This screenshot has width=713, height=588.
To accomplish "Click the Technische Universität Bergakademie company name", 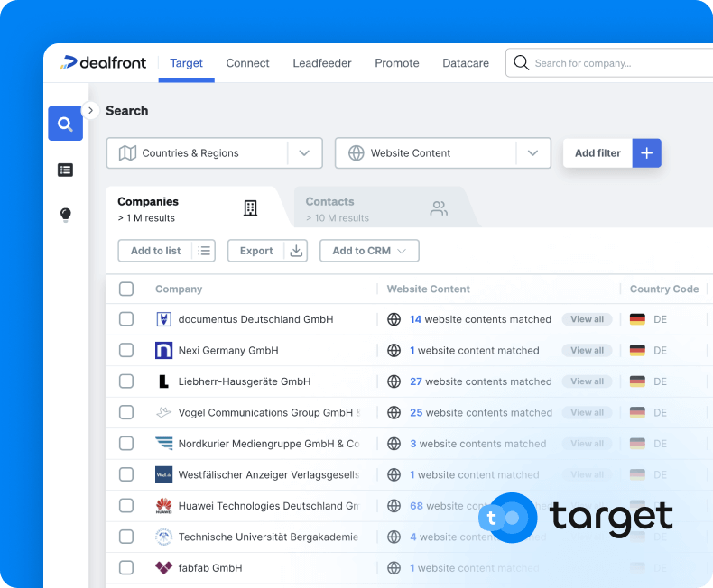I will [x=268, y=537].
